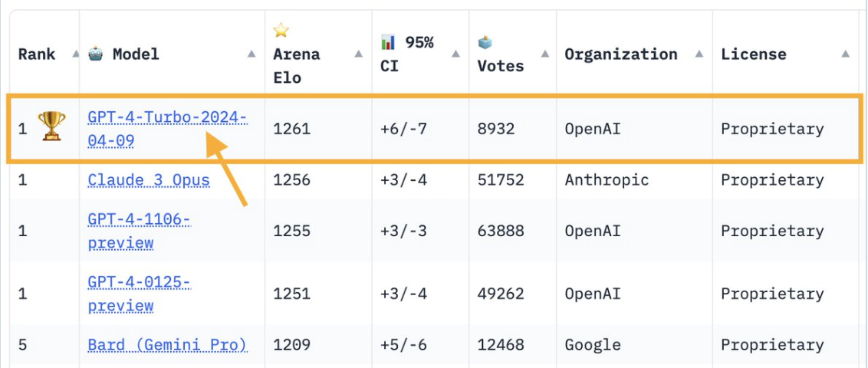
Task: Sort by Organization column arrow
Action: [699, 54]
